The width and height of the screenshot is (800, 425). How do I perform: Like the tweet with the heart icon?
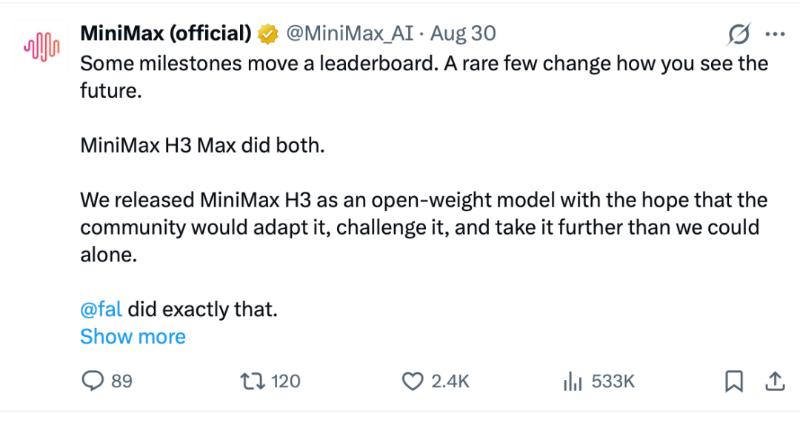click(412, 381)
